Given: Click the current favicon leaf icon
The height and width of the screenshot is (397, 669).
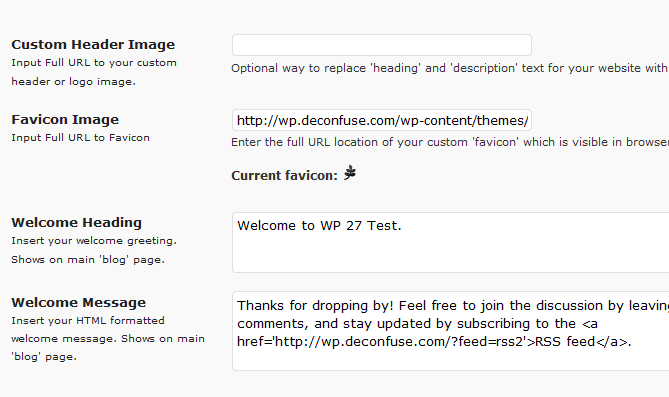Looking at the screenshot, I should (350, 173).
